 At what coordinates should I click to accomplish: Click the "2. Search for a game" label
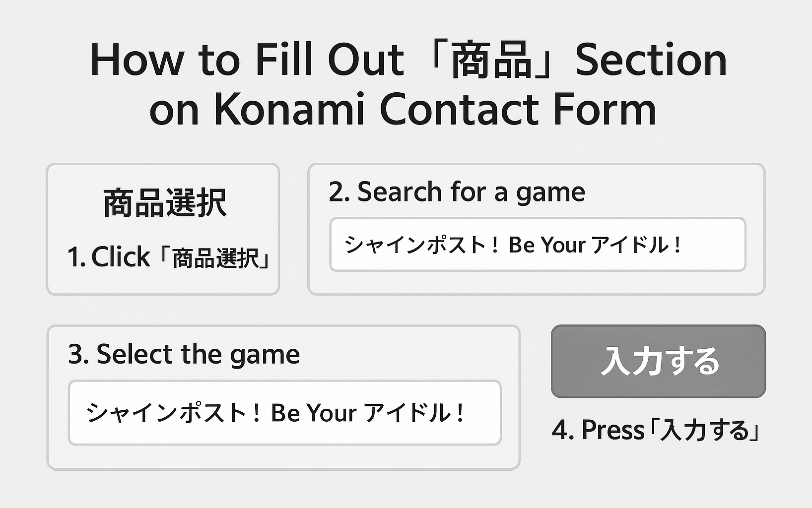457,192
